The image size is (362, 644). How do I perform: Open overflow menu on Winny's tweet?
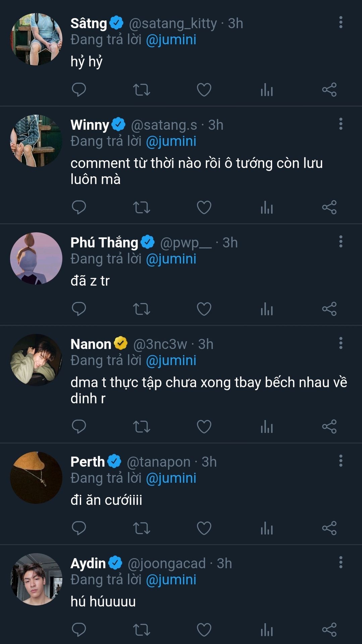pyautogui.click(x=341, y=124)
